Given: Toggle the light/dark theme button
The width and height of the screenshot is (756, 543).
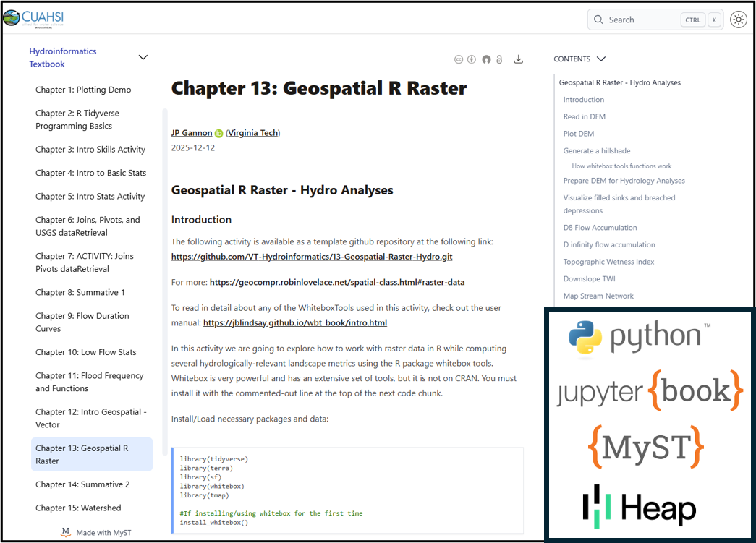Looking at the screenshot, I should click(x=738, y=20).
